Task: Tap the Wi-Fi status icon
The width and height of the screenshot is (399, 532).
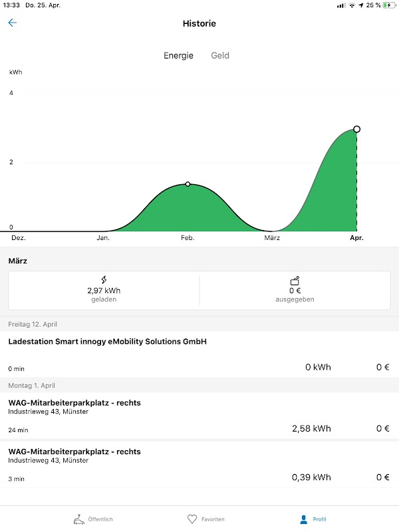Action: [352, 5]
